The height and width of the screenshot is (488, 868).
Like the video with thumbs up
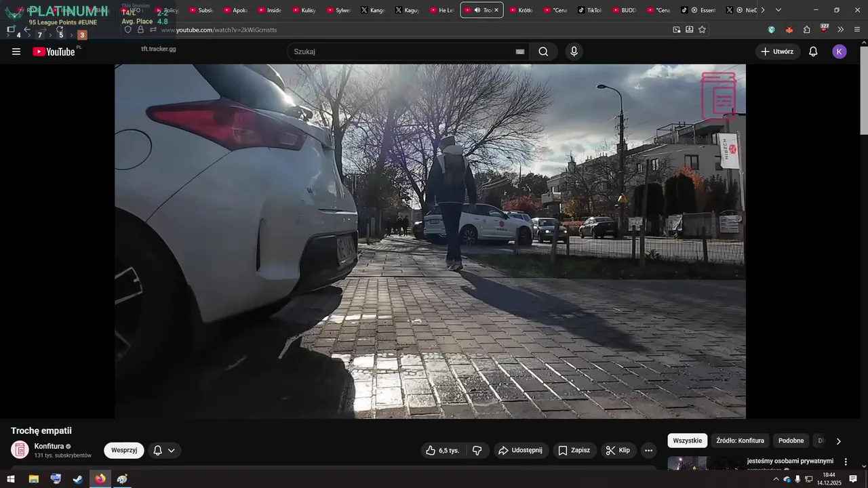(x=443, y=450)
